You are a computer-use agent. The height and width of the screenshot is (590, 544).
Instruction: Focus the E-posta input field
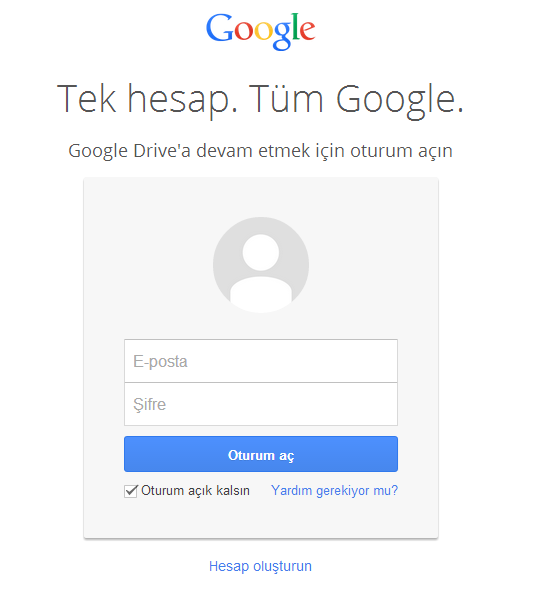(261, 361)
